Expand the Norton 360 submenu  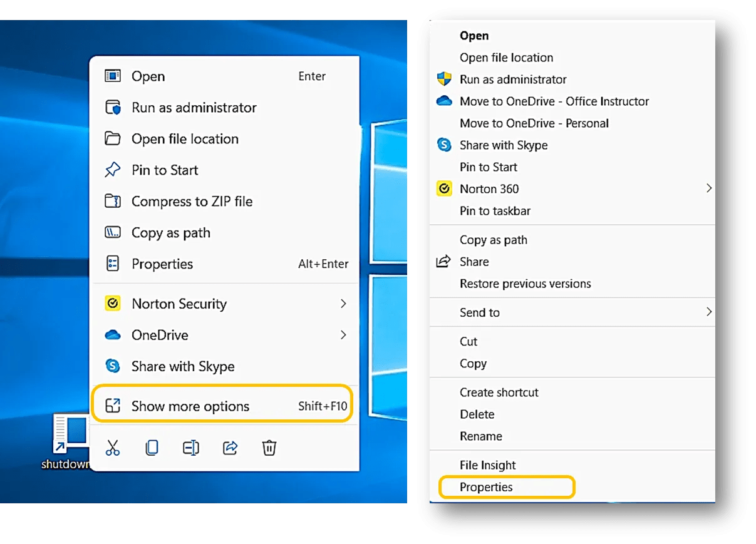pos(709,188)
